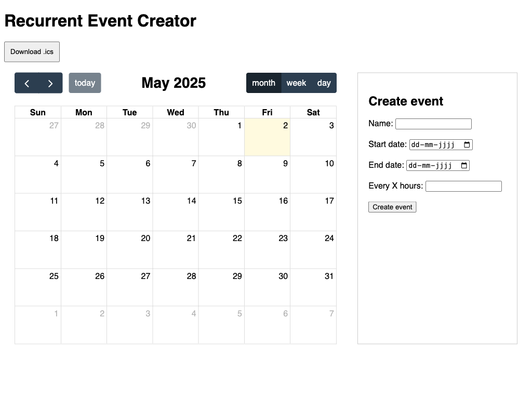Choose May 20 day cell
532x399 pixels.
[130, 250]
